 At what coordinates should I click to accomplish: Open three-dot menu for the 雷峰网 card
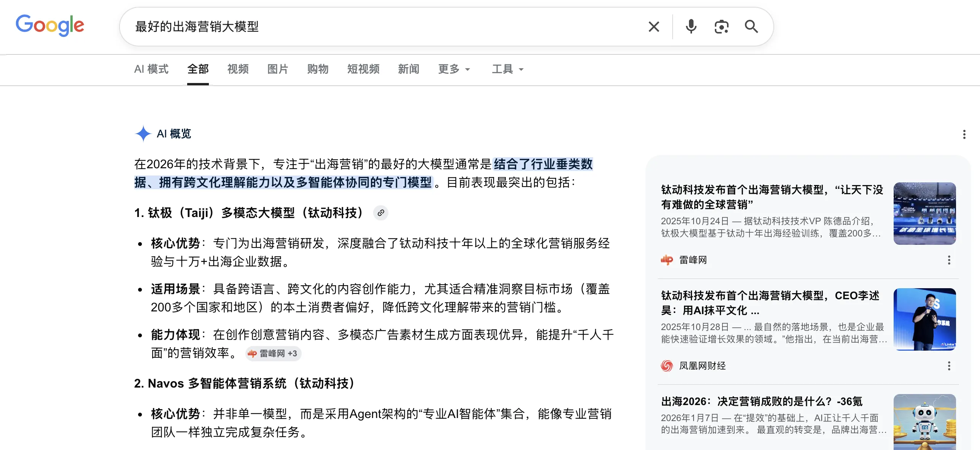[949, 260]
